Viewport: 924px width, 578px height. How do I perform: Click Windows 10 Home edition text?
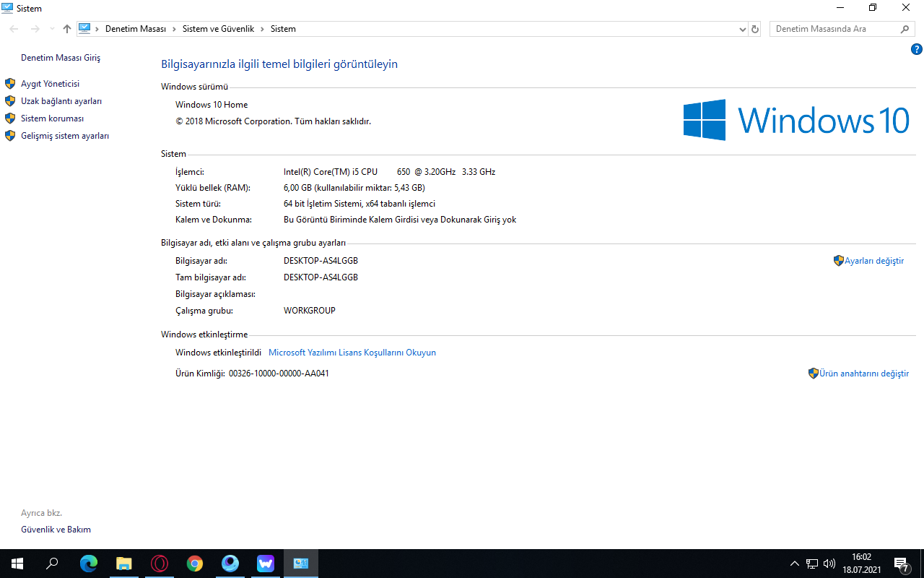212,105
